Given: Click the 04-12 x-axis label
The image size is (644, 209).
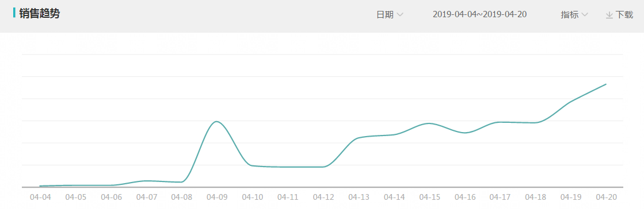Looking at the screenshot, I should pos(323,197).
